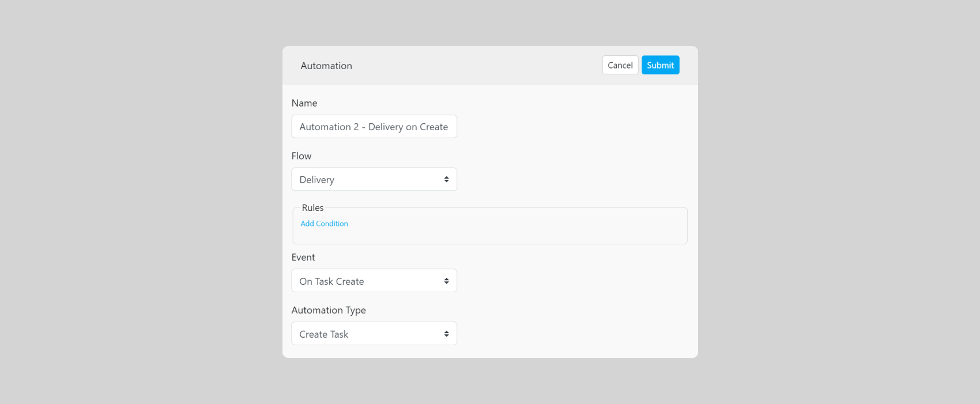Click the Automation Type label
The height and width of the screenshot is (404, 980).
pyautogui.click(x=329, y=311)
